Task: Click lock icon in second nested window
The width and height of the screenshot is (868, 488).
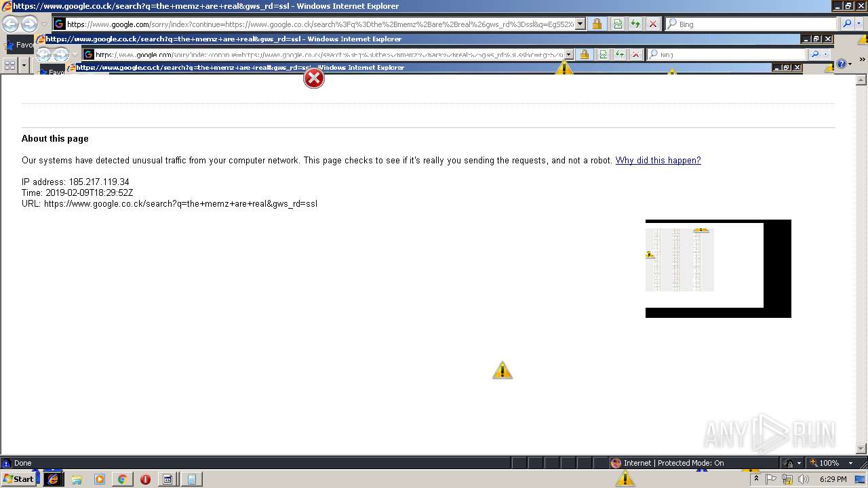Action: (x=584, y=55)
